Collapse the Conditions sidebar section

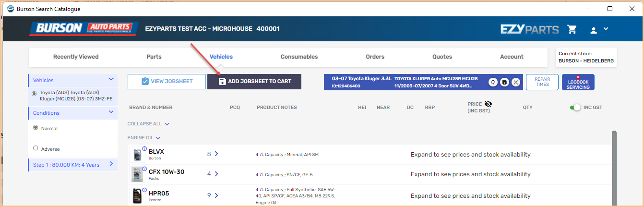pos(111,112)
